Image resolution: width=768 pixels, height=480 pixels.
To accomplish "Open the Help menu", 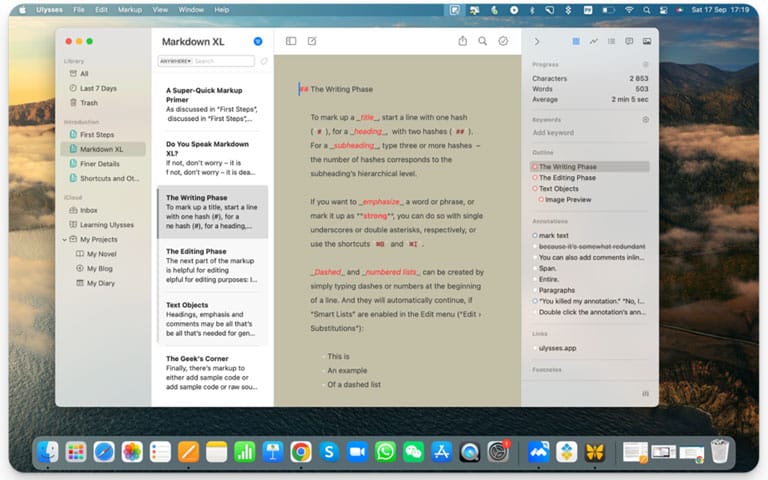I will 221,10.
